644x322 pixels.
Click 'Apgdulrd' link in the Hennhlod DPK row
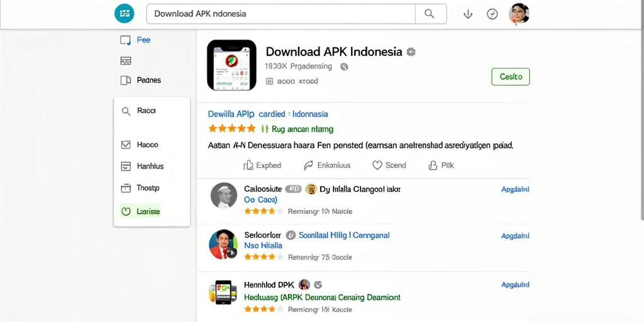coord(515,285)
